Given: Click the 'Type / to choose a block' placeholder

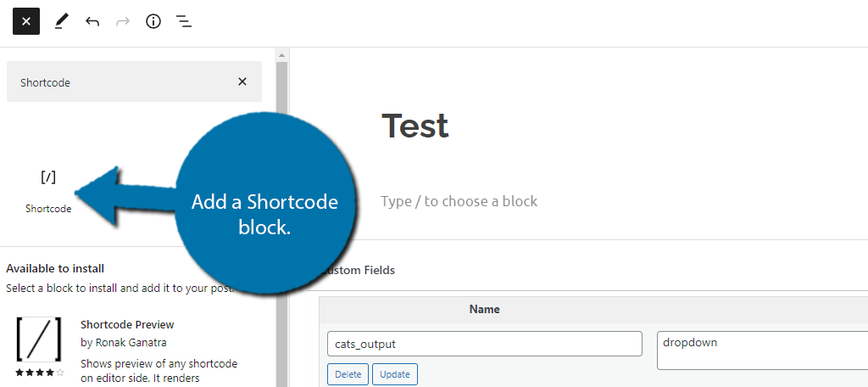Looking at the screenshot, I should pos(459,201).
